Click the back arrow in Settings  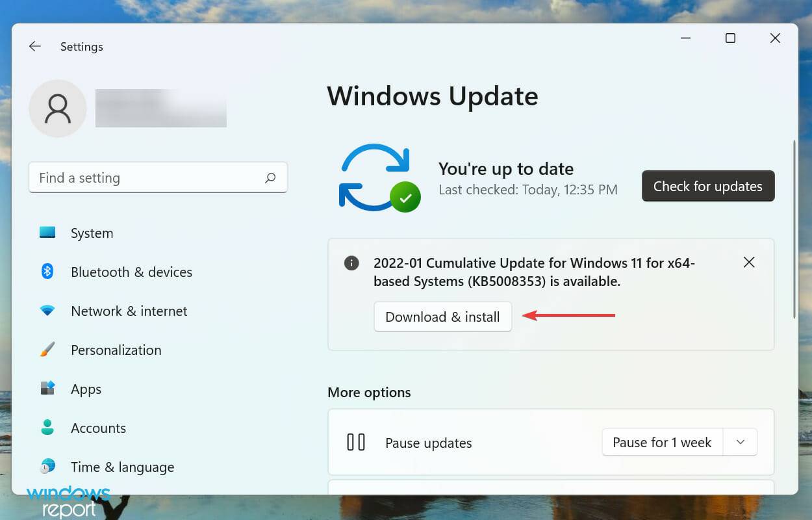[34, 46]
